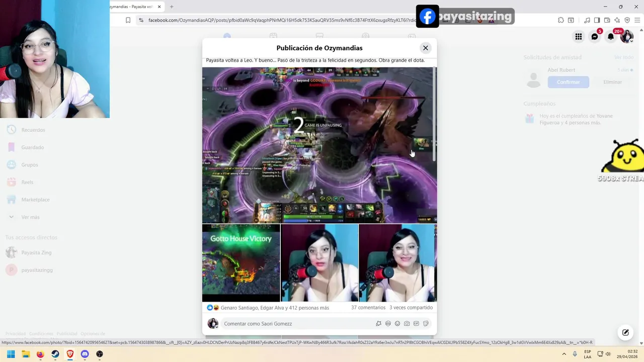Show who reacted: Genaro Santiago, Edgar Alva
This screenshot has height=362, width=644.
(275, 308)
